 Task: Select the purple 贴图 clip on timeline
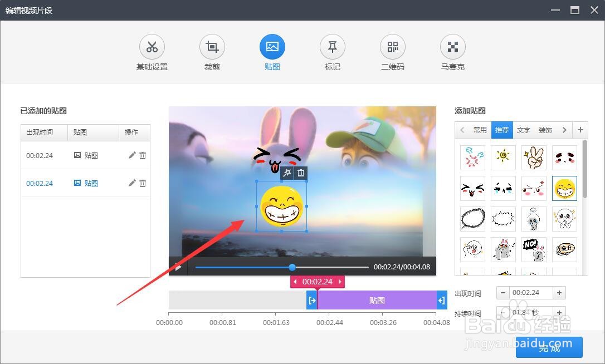point(377,301)
